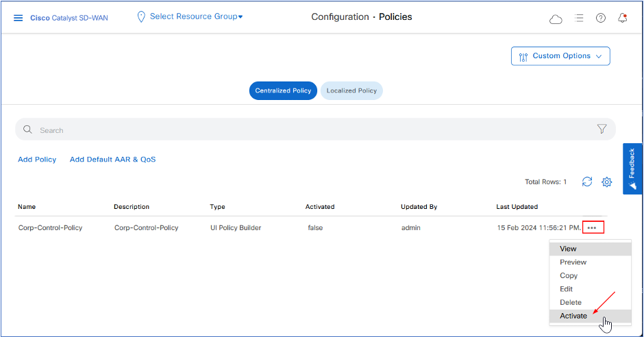Click the filter funnel icon
The height and width of the screenshot is (337, 644).
602,129
